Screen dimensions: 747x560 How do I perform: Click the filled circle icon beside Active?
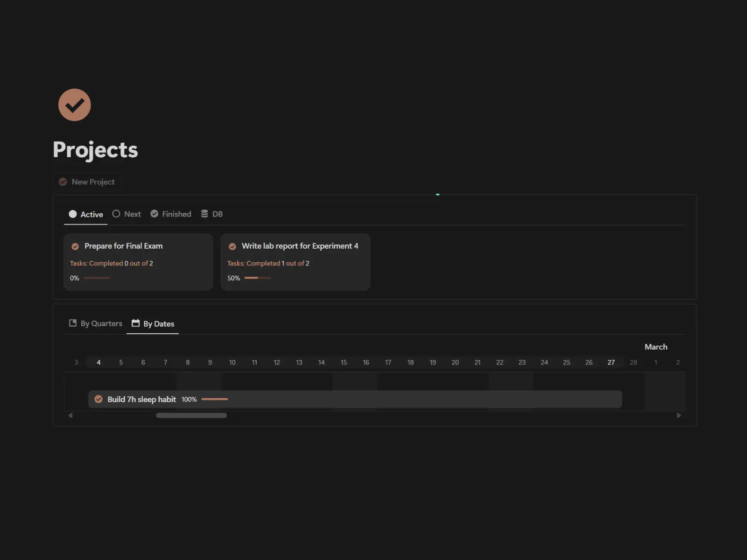[73, 214]
